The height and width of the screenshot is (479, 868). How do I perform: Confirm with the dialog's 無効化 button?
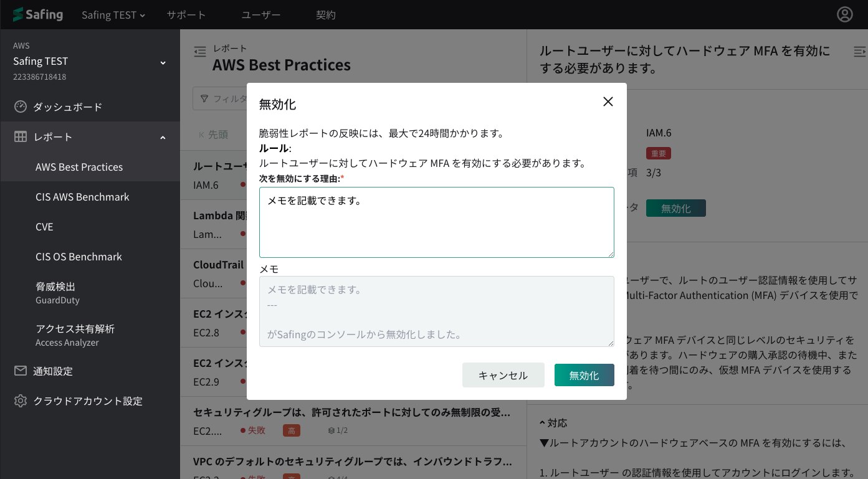click(584, 375)
